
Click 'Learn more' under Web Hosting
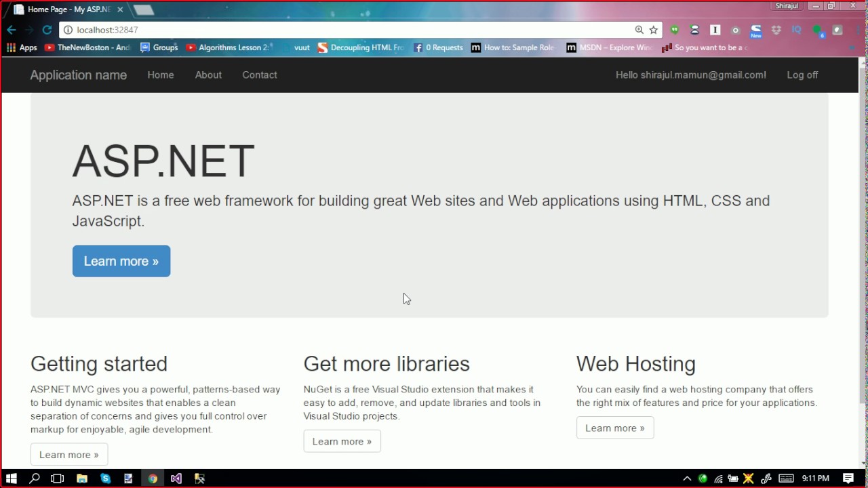pyautogui.click(x=615, y=428)
